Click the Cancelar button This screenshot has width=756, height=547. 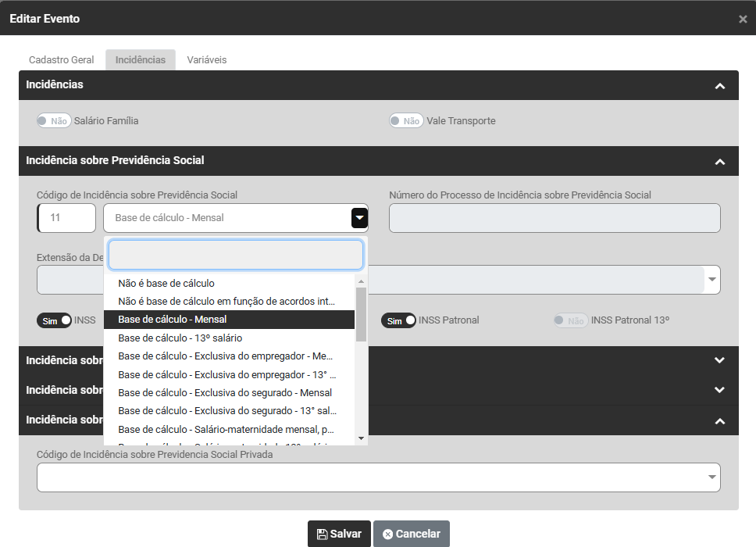tap(412, 534)
